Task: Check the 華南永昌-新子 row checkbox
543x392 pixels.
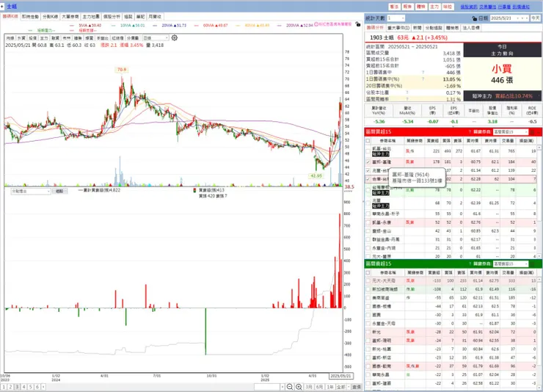Action: pyautogui.click(x=368, y=214)
